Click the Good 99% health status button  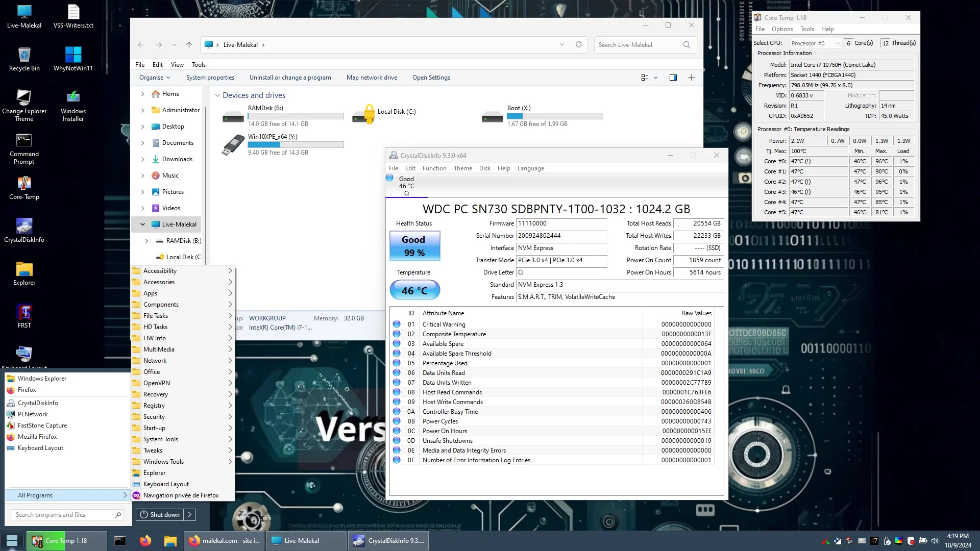[414, 246]
